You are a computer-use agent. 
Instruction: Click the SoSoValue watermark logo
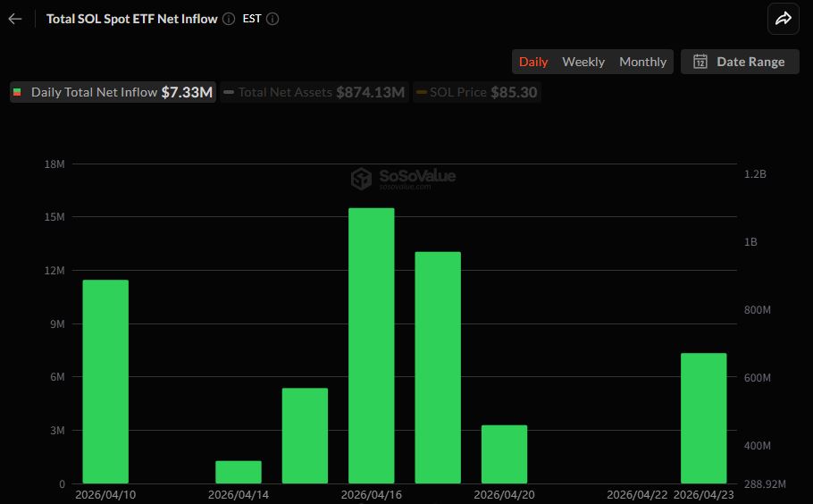tap(361, 178)
